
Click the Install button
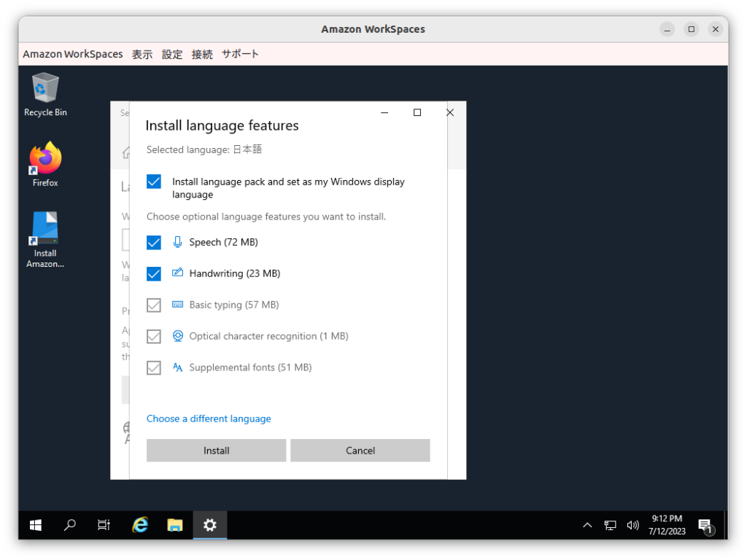216,450
